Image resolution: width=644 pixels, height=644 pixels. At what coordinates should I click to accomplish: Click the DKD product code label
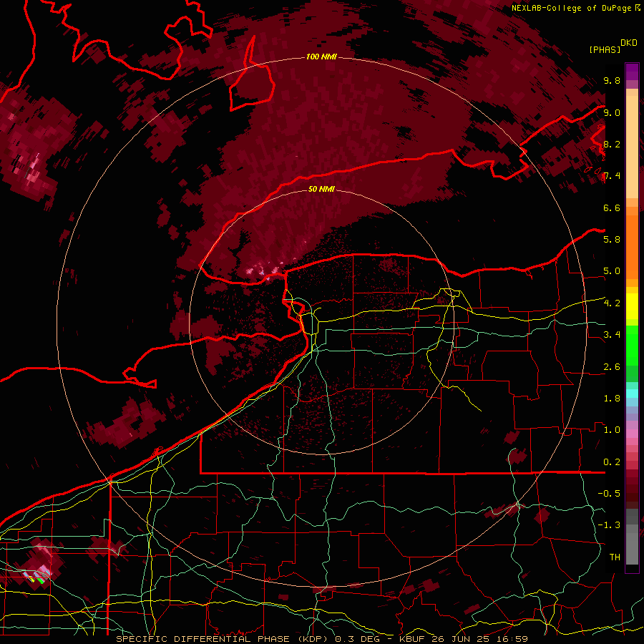(x=628, y=43)
